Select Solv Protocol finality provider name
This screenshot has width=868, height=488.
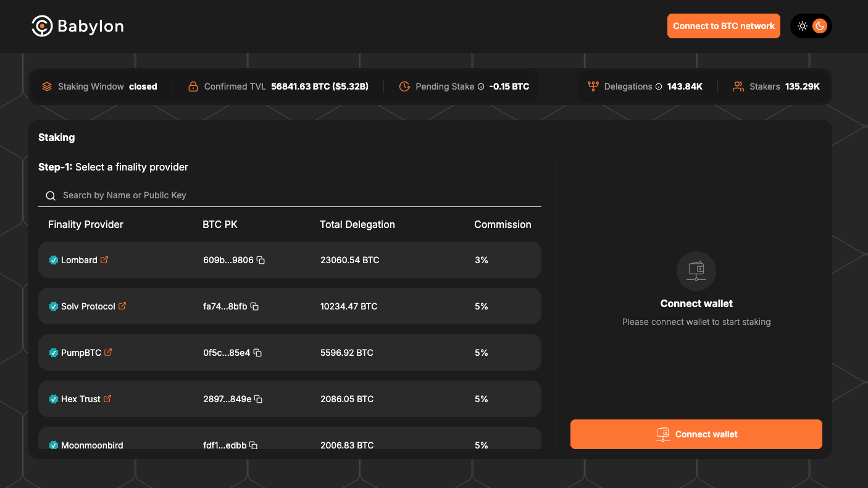click(88, 306)
